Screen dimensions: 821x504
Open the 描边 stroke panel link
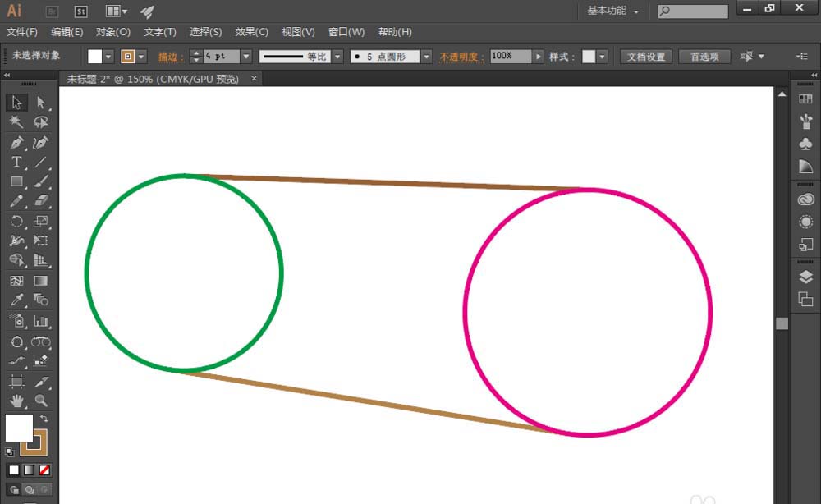tap(171, 57)
